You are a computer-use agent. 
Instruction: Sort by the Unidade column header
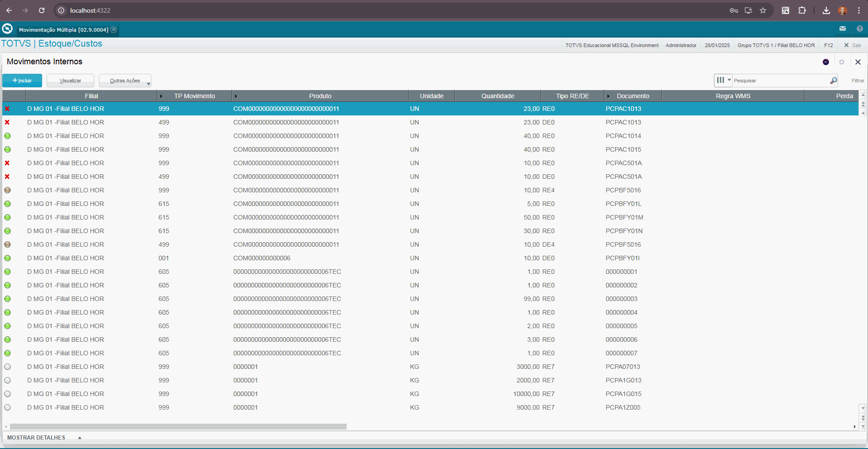[x=431, y=96]
